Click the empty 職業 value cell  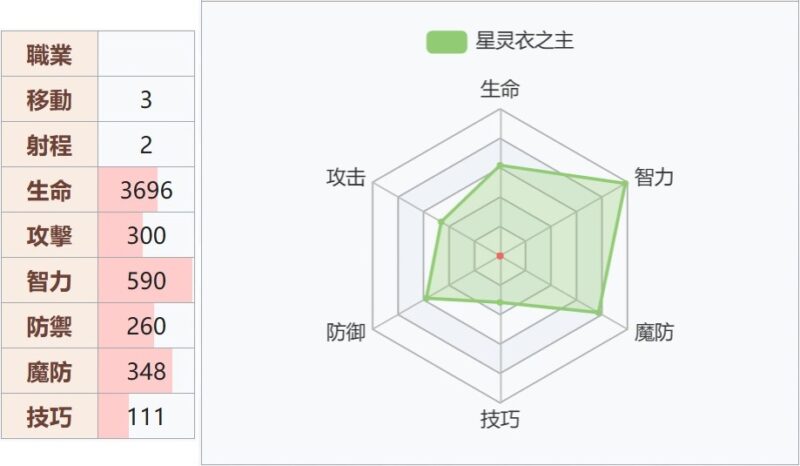[x=146, y=54]
